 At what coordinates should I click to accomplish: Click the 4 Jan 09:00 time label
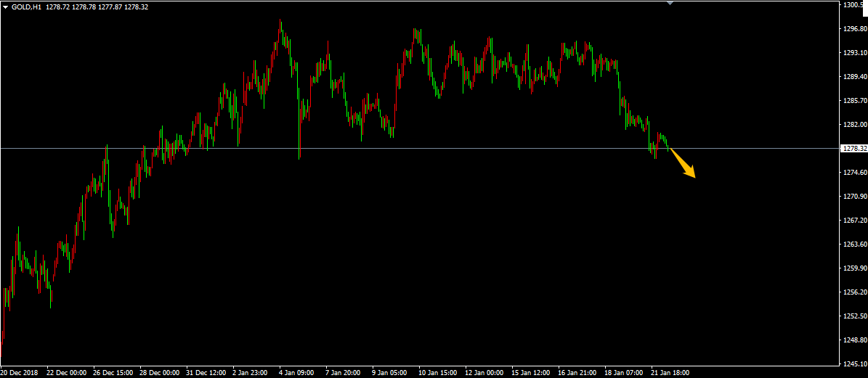[x=298, y=373]
